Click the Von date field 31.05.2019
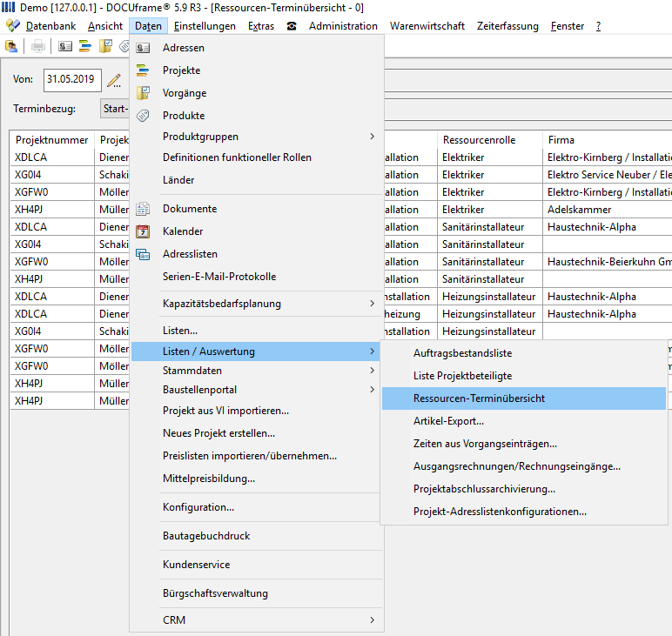The width and height of the screenshot is (672, 636). (x=72, y=80)
